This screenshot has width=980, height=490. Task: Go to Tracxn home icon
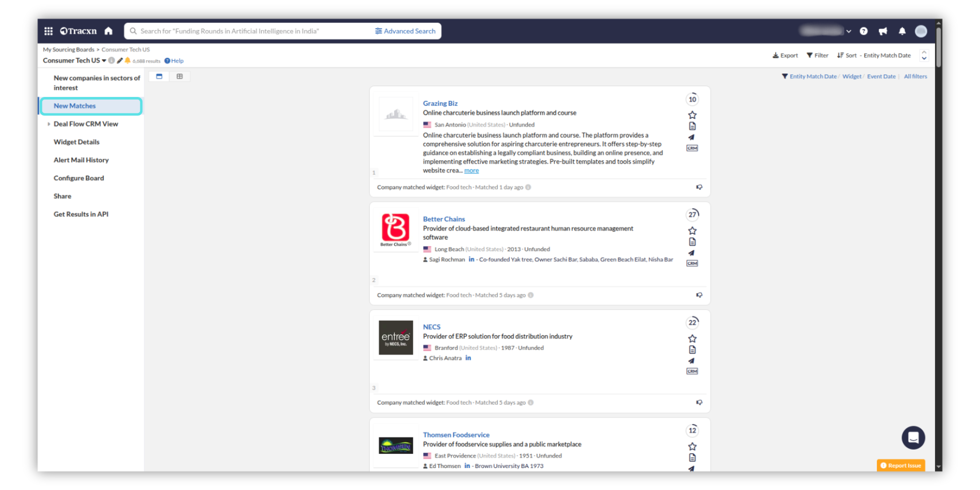[x=108, y=31]
